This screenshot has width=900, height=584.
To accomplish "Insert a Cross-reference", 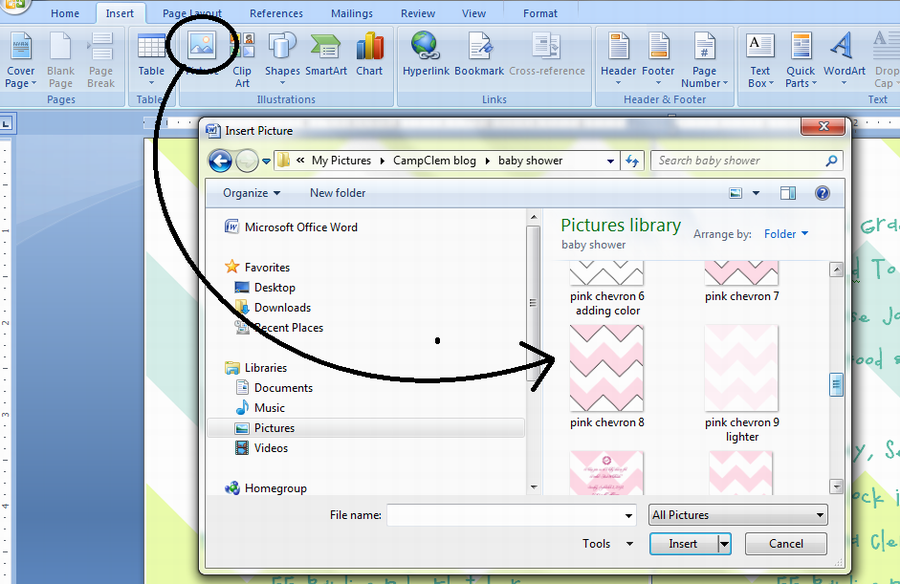I will click(x=547, y=55).
